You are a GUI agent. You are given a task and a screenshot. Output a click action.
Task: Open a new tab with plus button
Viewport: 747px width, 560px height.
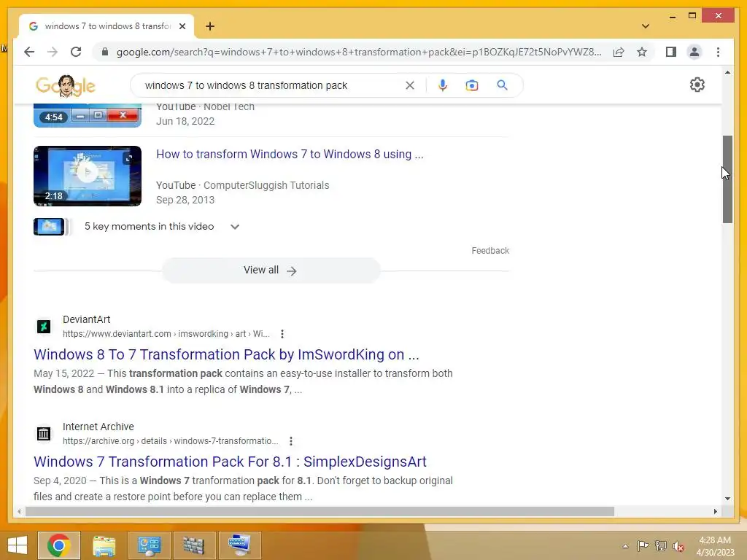[210, 26]
